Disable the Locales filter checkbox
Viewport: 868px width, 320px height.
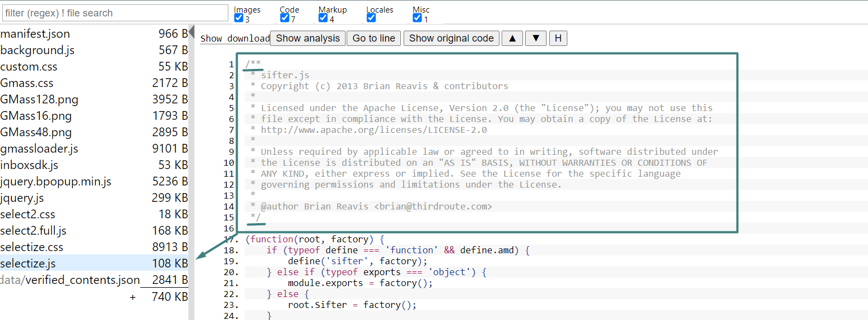(371, 18)
